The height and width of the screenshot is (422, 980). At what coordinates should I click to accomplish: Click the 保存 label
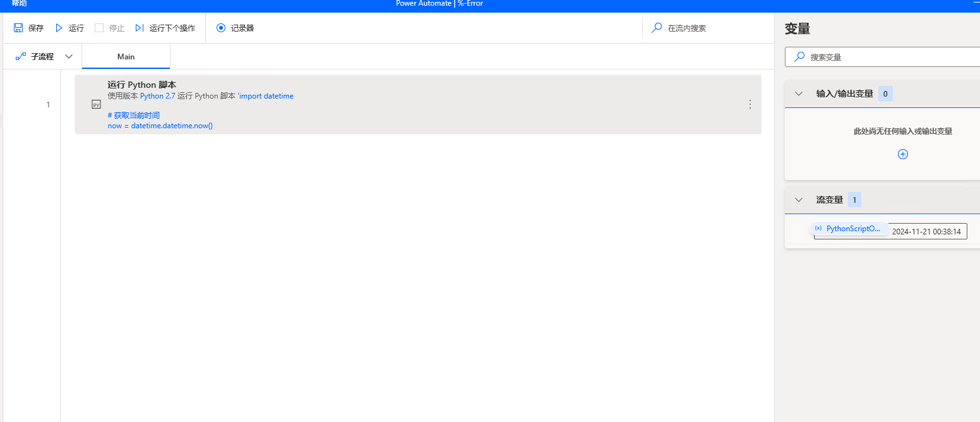coord(36,28)
